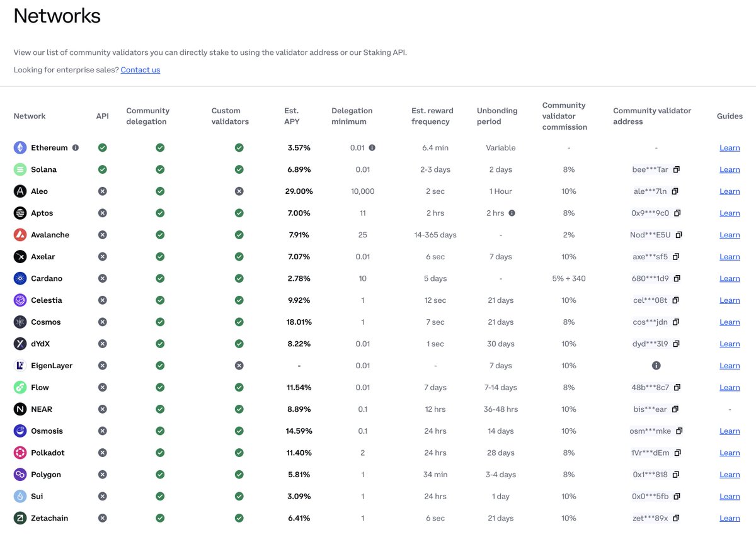This screenshot has width=756, height=542.
Task: Click the Unbonding period column header
Action: coord(497,116)
